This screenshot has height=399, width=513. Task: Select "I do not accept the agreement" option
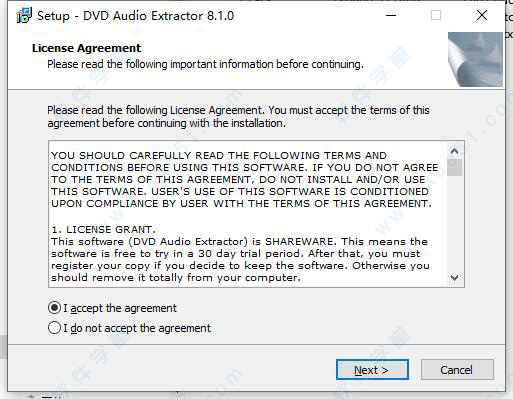click(54, 328)
